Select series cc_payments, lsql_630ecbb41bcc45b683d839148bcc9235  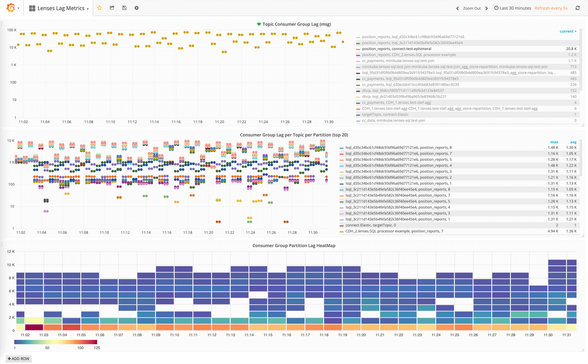pyautogui.click(x=410, y=84)
